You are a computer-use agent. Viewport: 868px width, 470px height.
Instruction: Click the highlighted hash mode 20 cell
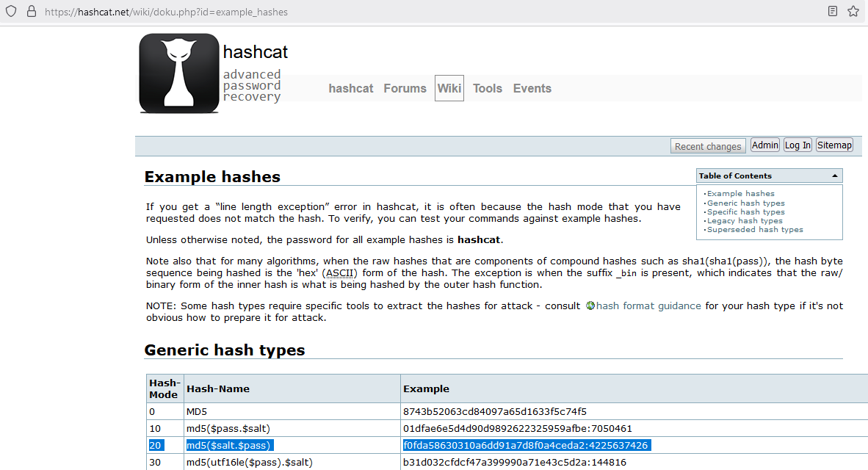[x=165, y=445]
